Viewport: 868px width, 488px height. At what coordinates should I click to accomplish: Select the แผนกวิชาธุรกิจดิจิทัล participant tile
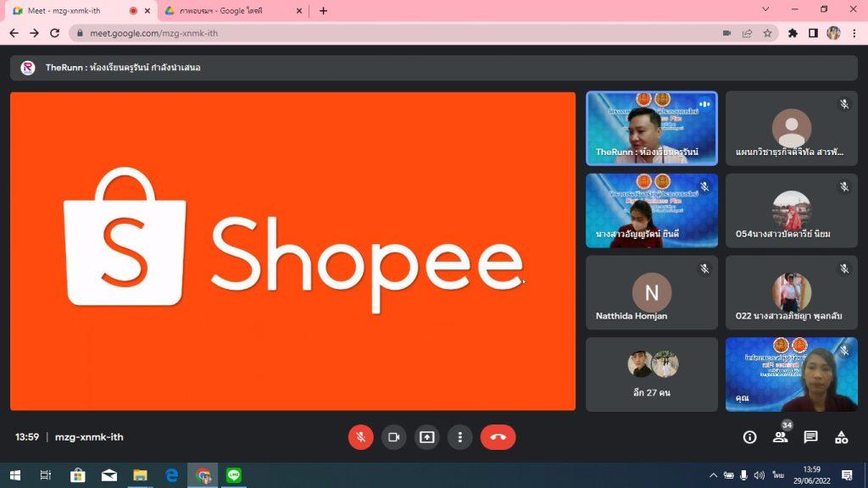(x=792, y=129)
